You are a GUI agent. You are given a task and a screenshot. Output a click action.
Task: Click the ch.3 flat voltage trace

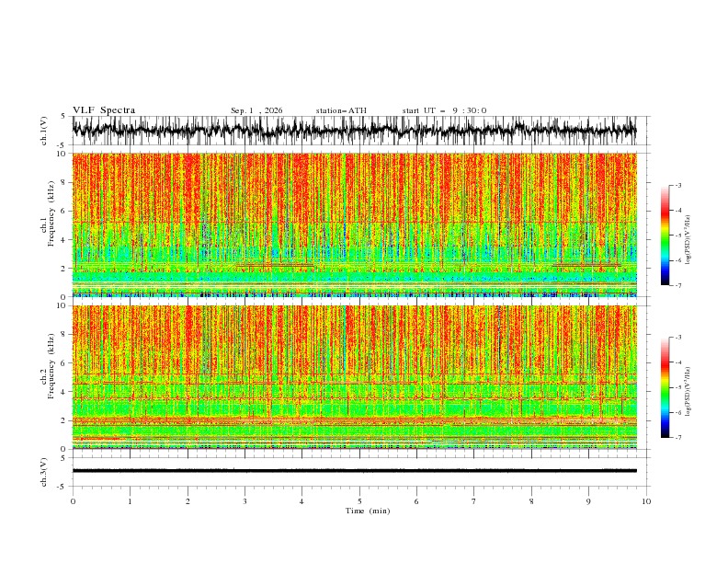[x=354, y=471]
